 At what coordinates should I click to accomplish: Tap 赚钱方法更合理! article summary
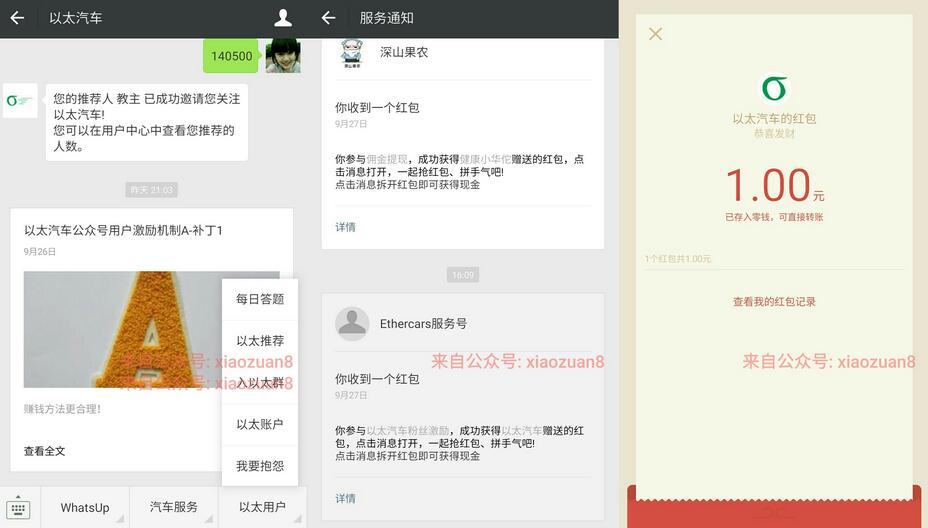[x=62, y=409]
